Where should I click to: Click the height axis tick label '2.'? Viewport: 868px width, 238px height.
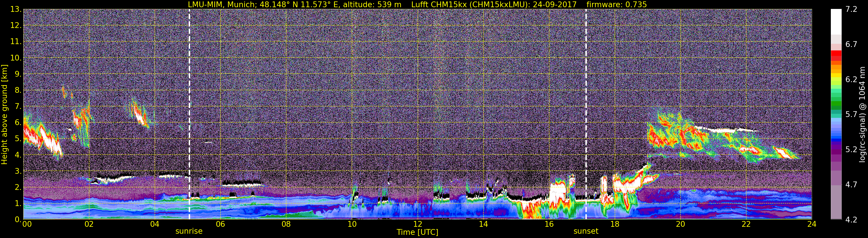[x=18, y=188]
